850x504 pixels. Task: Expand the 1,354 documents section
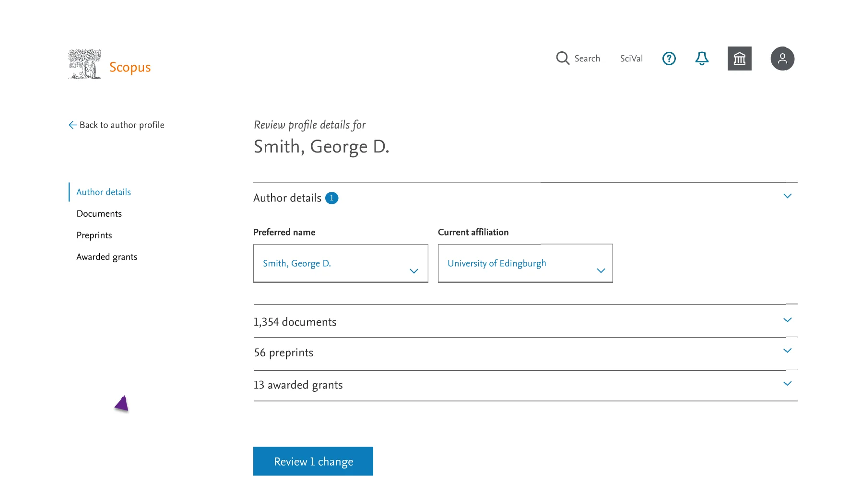[787, 320]
